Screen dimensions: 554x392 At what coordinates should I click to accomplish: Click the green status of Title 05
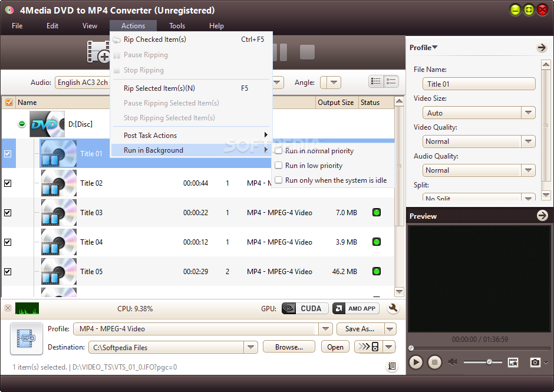[x=377, y=272]
